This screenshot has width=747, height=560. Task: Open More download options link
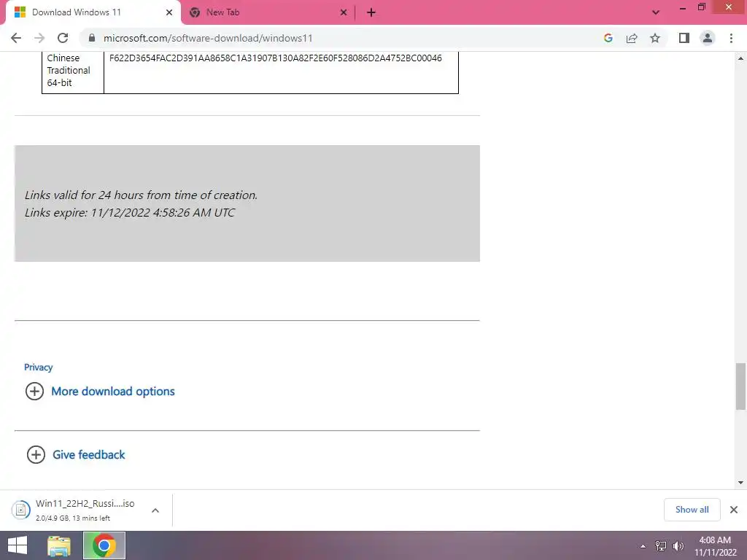tap(113, 392)
